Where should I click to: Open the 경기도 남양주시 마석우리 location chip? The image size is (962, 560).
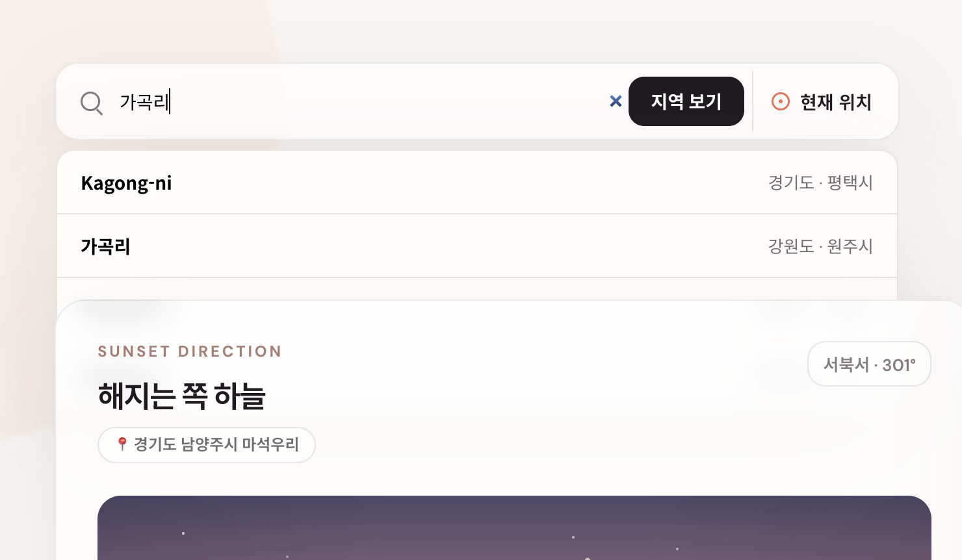[207, 445]
